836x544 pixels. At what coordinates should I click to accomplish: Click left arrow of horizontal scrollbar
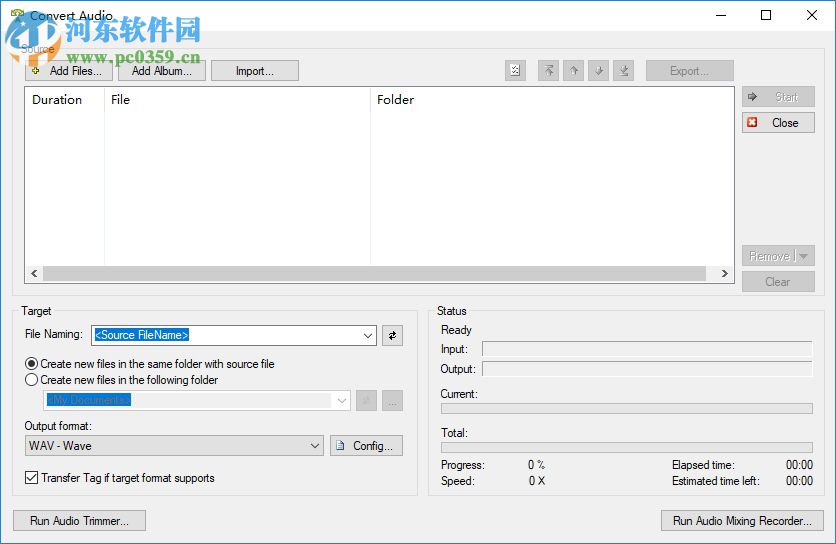tap(34, 274)
